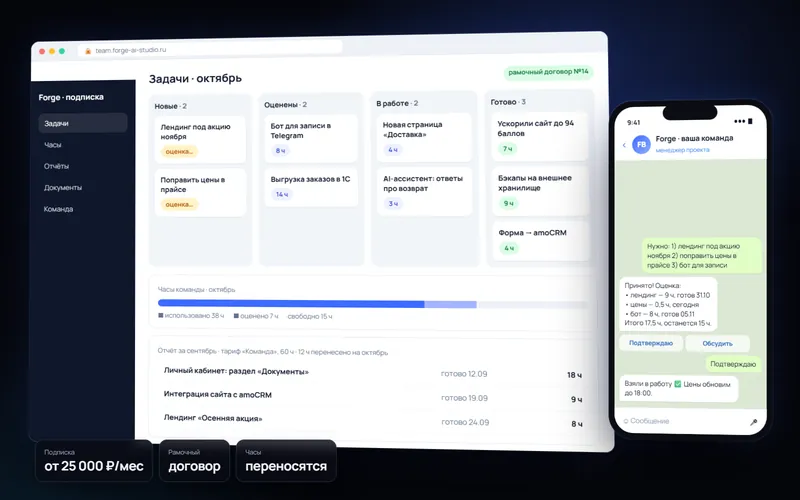
Task: Tap the battery indicator in the phone status bar
Action: (750, 121)
